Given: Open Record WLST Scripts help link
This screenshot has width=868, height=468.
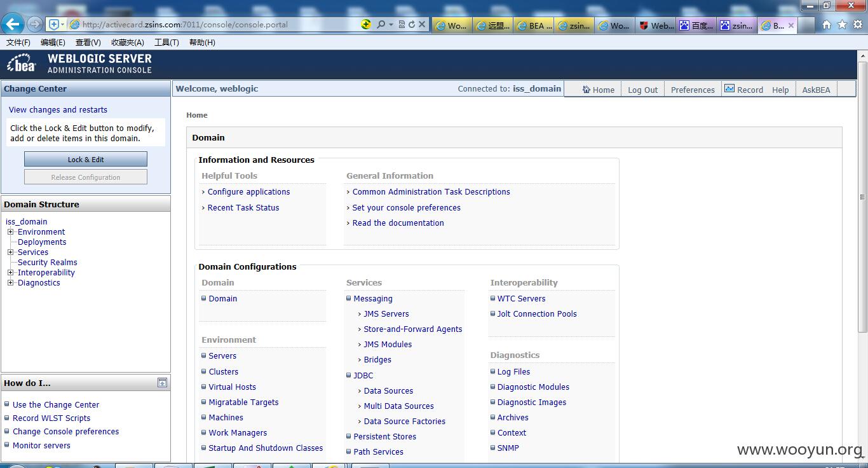Looking at the screenshot, I should [51, 418].
